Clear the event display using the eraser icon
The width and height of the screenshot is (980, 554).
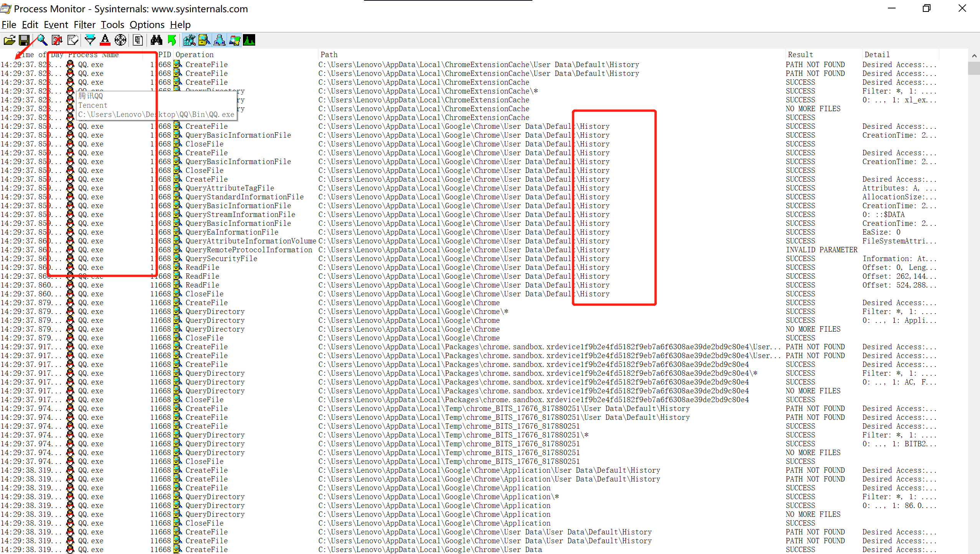pos(73,40)
